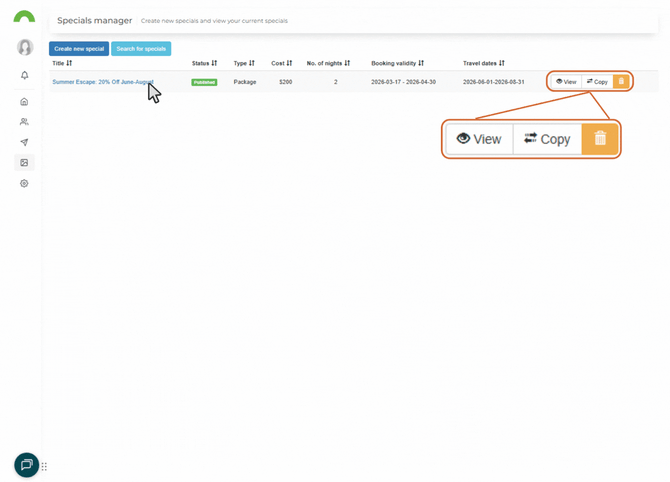The width and height of the screenshot is (670, 482).
Task: Click Create new special button
Action: coord(79,49)
